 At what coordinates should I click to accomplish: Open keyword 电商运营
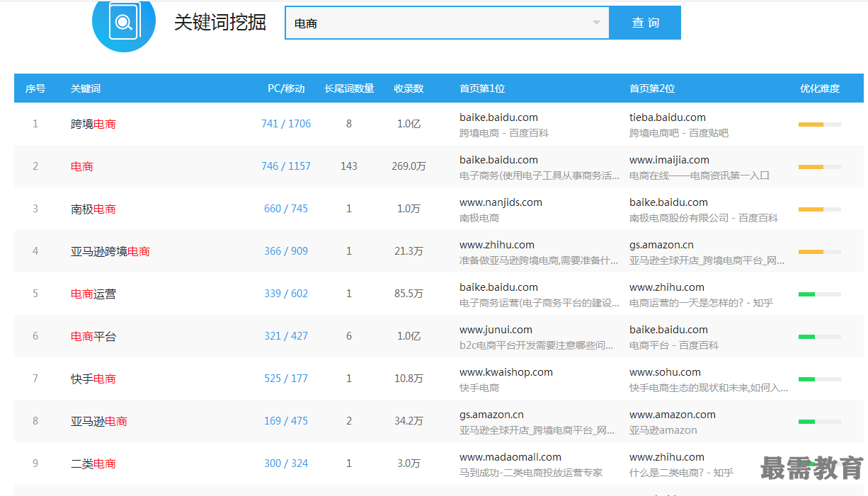tap(93, 294)
